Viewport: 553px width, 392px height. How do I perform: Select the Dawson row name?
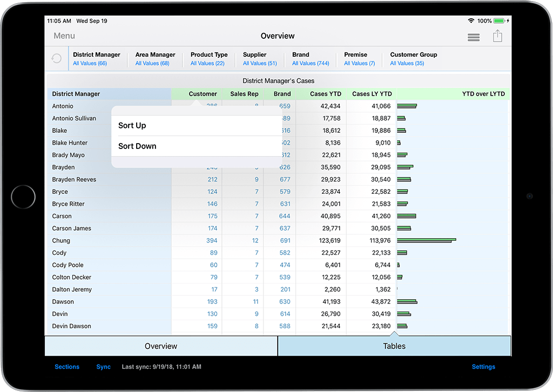[63, 302]
